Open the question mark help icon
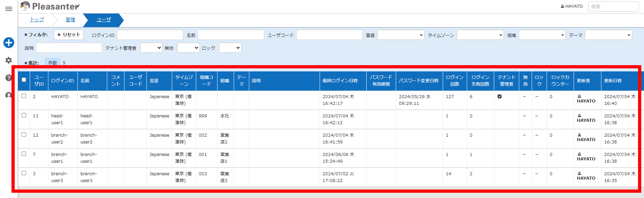Screen dimensions: 644x198 point(9,78)
